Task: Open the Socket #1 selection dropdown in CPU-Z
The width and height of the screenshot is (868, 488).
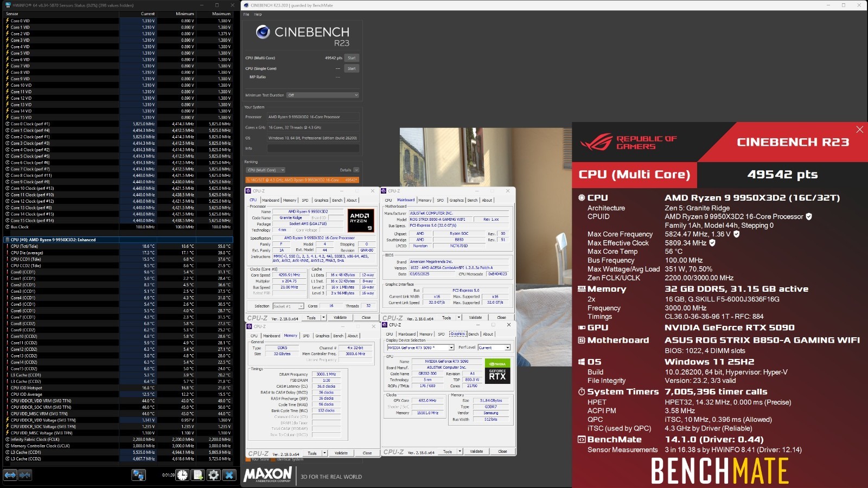Action: click(x=288, y=306)
